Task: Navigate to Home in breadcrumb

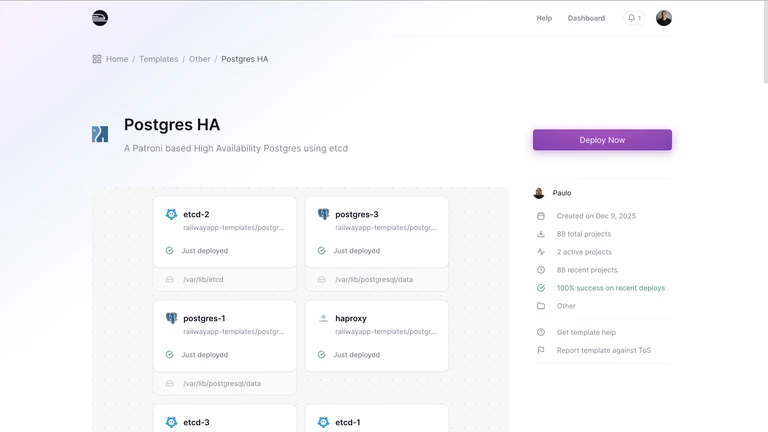Action: pyautogui.click(x=117, y=59)
